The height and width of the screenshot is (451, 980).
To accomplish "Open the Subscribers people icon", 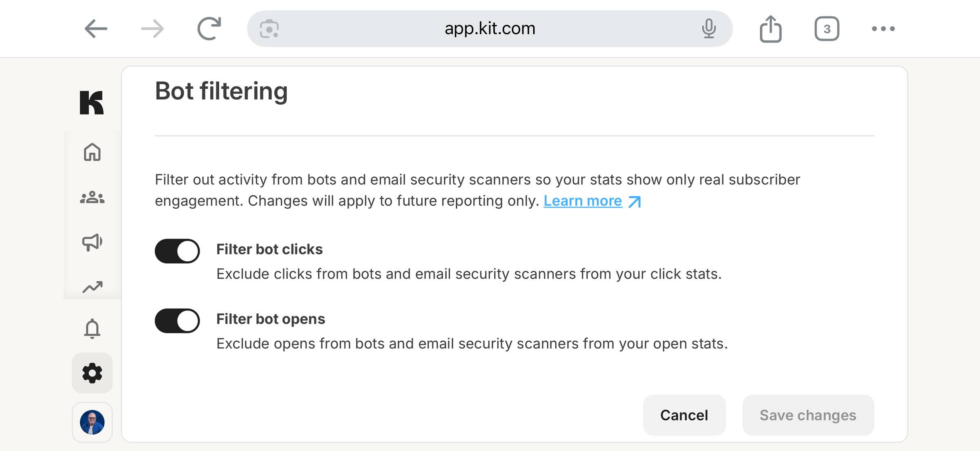I will [x=92, y=198].
